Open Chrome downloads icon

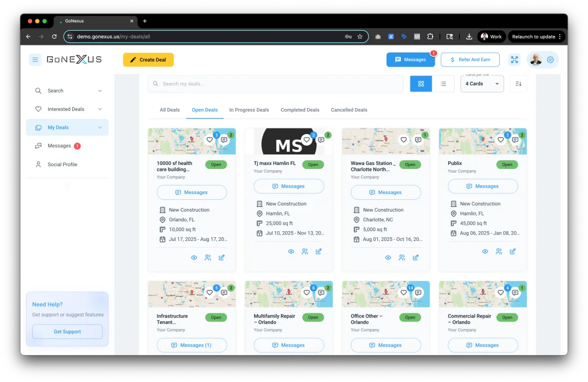(469, 37)
